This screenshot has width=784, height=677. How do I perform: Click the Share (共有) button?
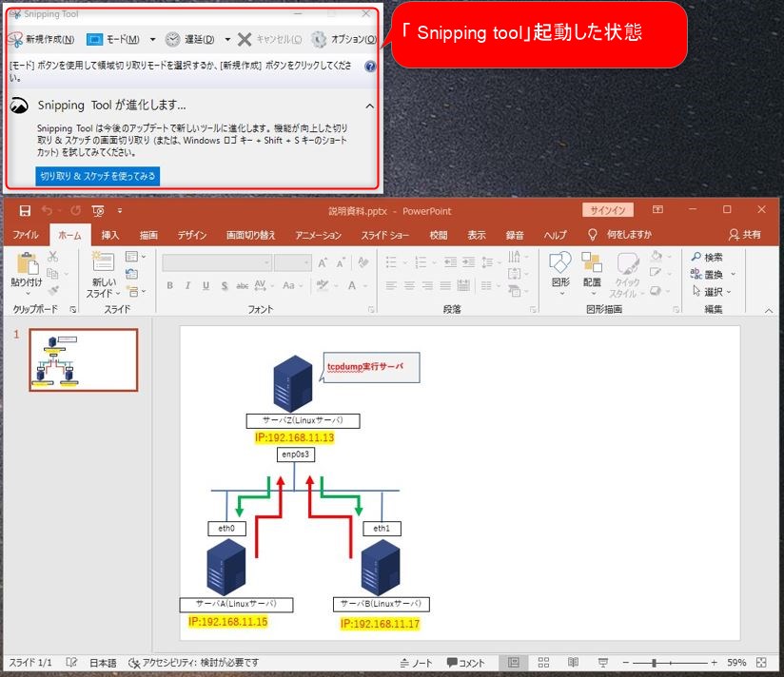(x=745, y=234)
